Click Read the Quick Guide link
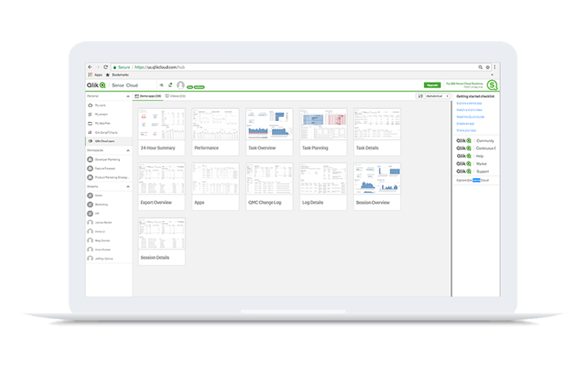 point(470,117)
